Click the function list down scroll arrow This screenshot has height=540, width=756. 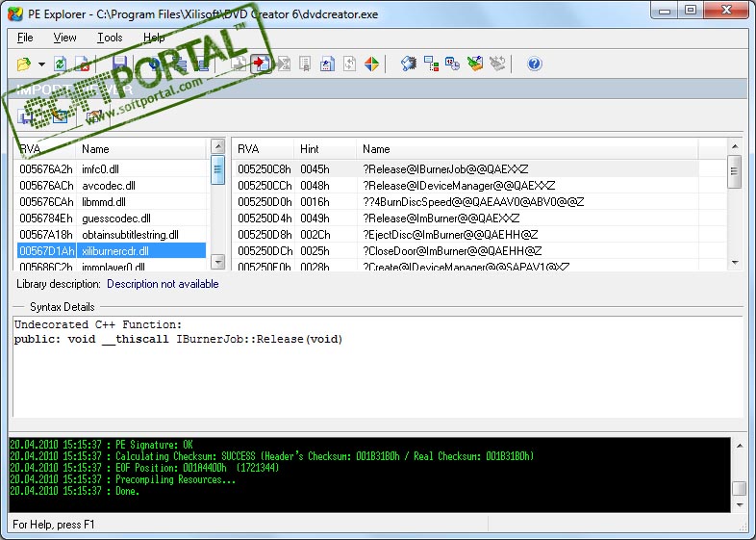click(x=735, y=263)
